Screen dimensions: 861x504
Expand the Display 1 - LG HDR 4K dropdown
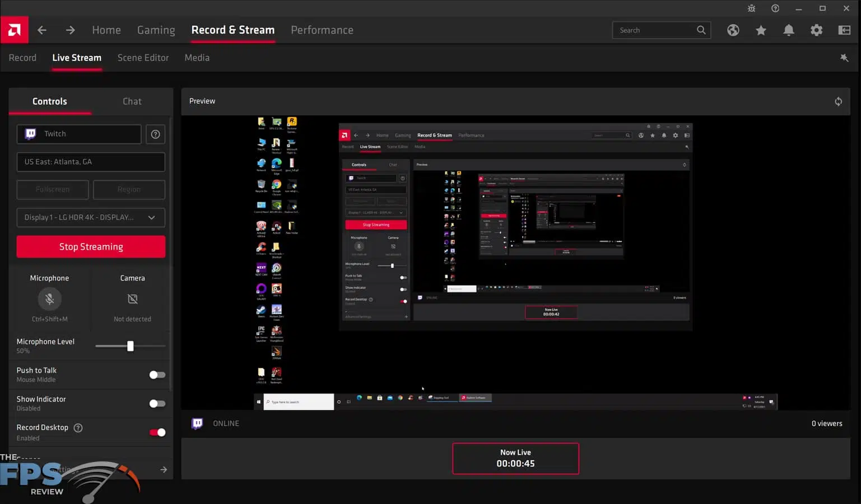(x=91, y=217)
